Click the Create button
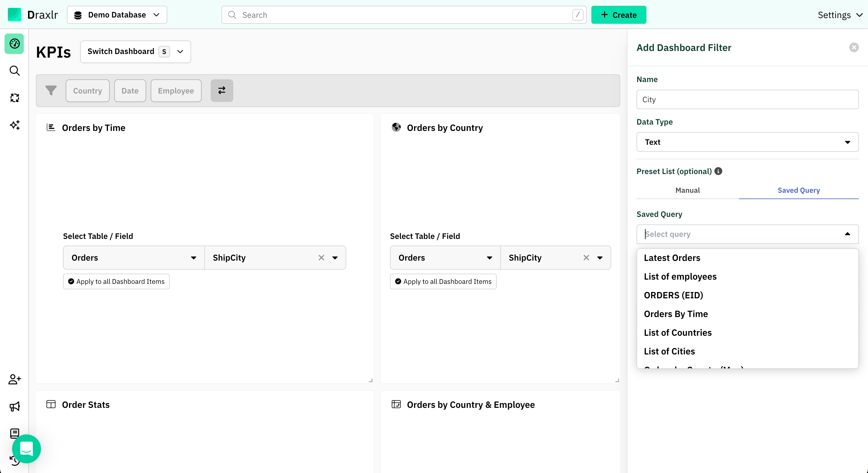This screenshot has height=473, width=868. (x=619, y=15)
